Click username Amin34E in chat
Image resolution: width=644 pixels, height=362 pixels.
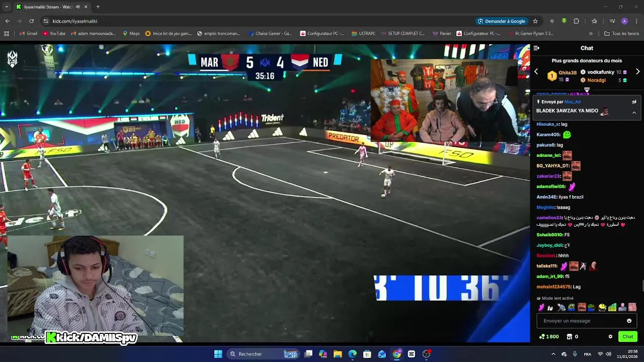click(546, 197)
